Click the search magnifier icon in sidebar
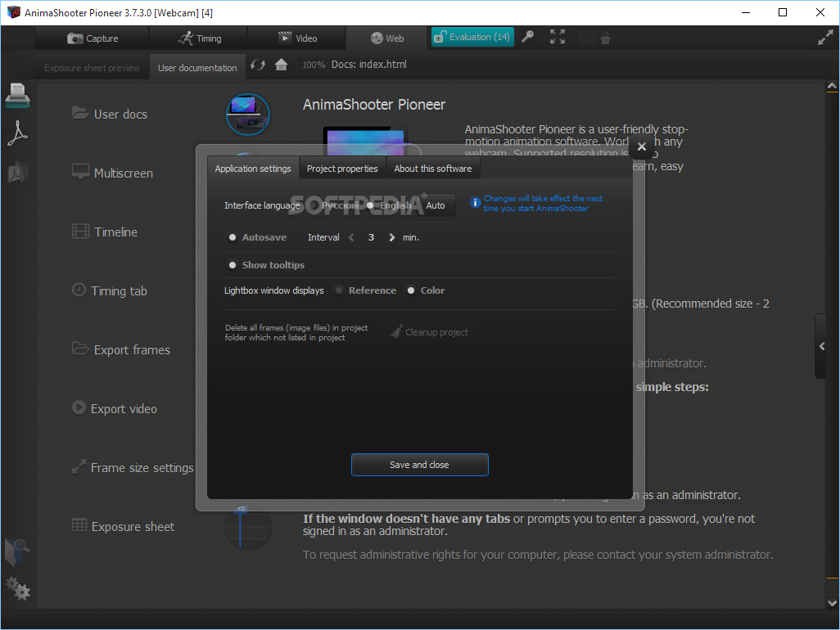The image size is (840, 630). click(17, 551)
